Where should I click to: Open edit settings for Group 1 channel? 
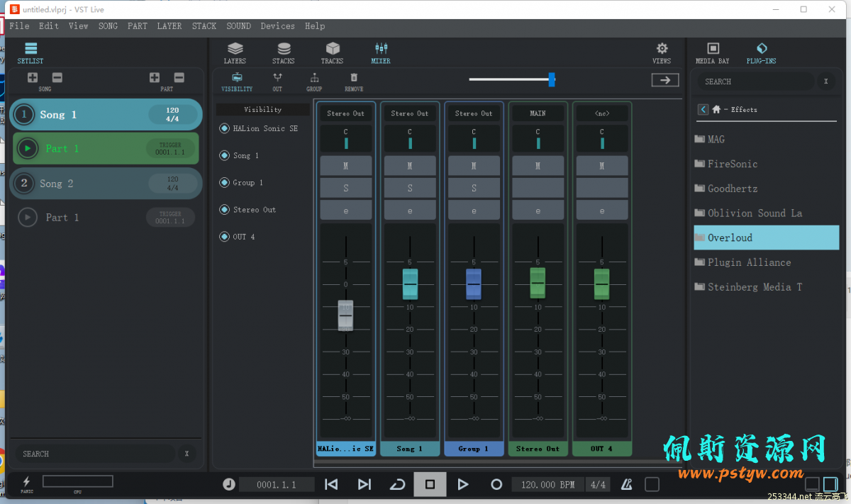click(474, 210)
